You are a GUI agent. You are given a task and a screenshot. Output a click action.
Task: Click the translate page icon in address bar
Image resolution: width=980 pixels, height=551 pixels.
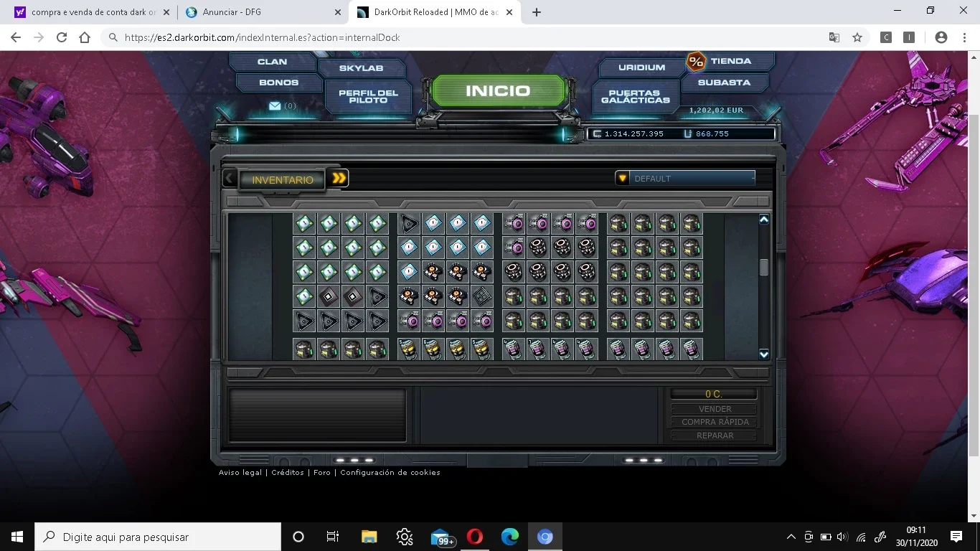tap(834, 37)
